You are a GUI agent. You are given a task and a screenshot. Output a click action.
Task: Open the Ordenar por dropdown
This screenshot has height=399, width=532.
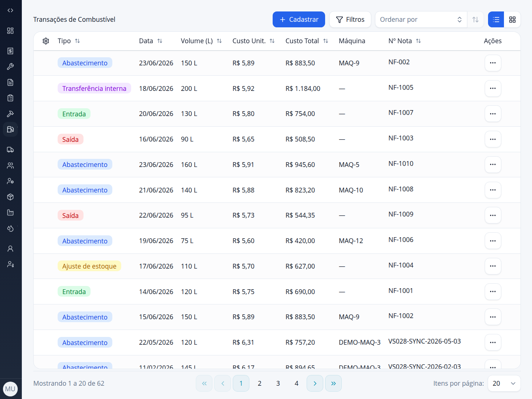pos(421,20)
